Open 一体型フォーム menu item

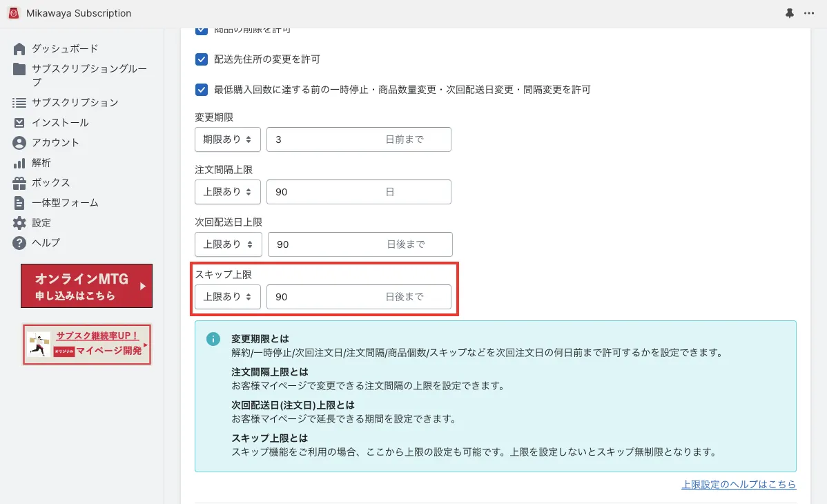(65, 203)
